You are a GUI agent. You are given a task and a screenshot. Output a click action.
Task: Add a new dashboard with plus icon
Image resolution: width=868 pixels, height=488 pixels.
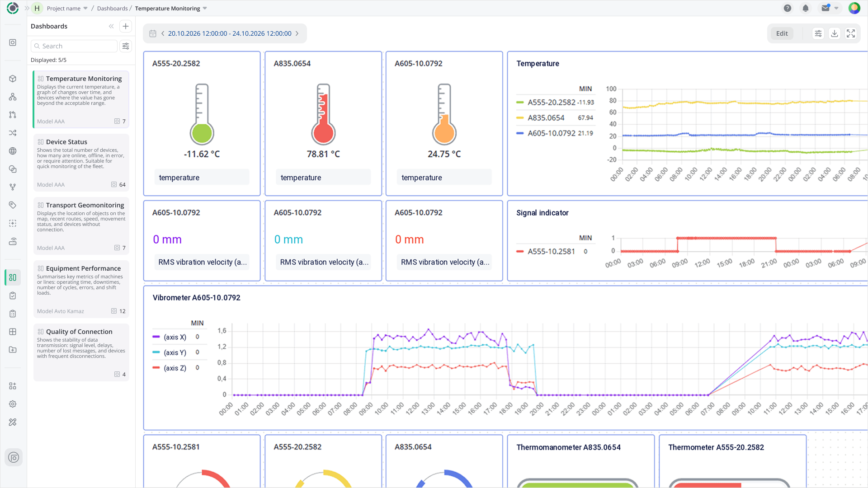pos(126,26)
